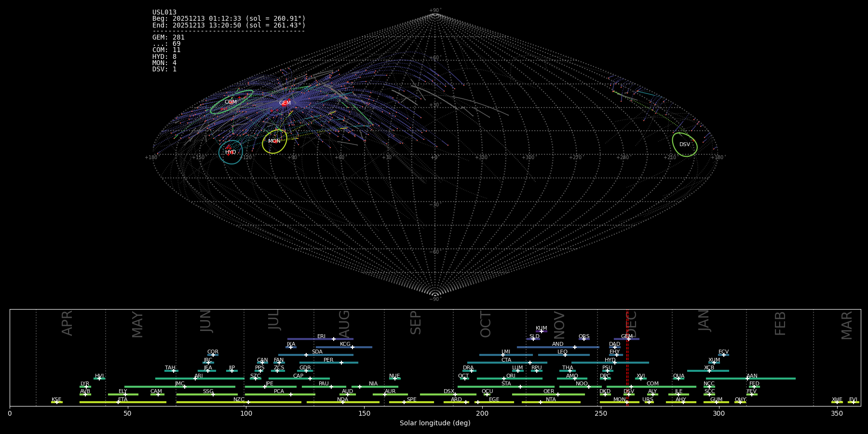The image size is (868, 434).
Task: Click the CTA shower label in timeline
Action: point(506,360)
